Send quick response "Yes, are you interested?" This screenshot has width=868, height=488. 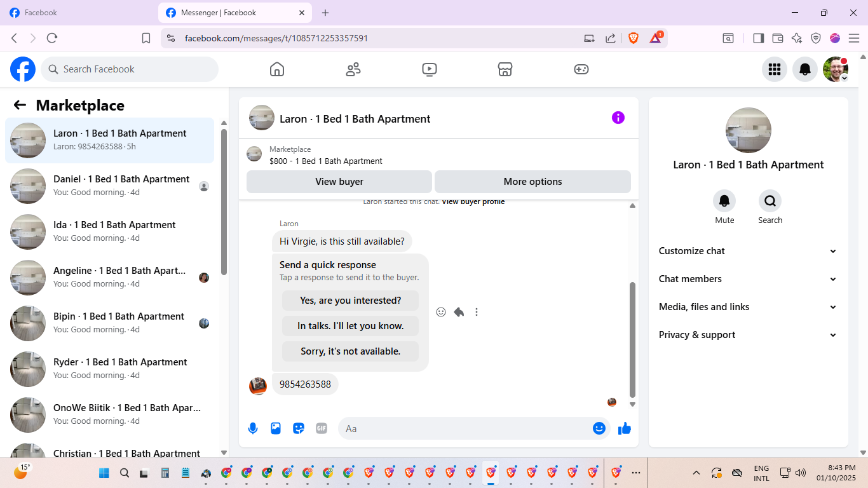(351, 301)
